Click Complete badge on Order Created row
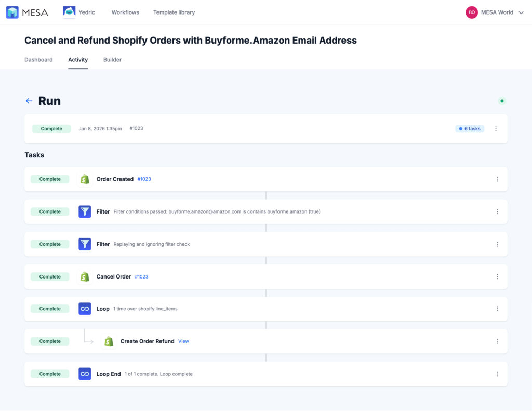Viewport: 532px width, 411px height. click(x=50, y=179)
